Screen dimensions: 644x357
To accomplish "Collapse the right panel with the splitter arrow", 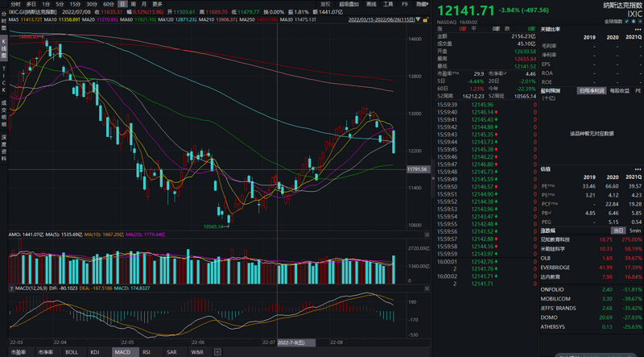I will [433, 179].
